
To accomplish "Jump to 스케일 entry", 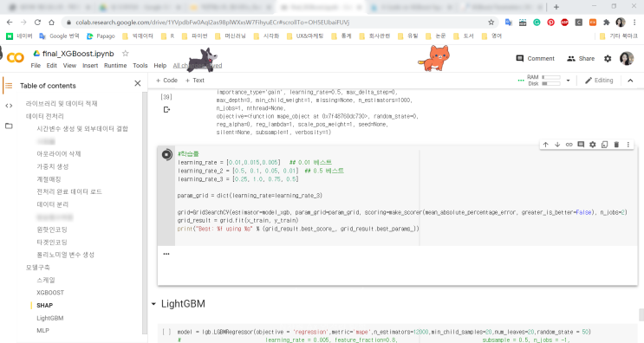I will point(46,281).
